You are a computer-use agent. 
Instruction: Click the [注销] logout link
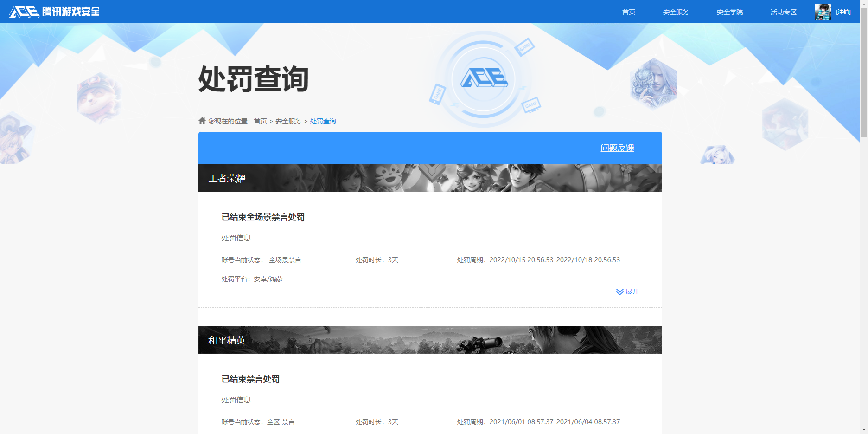843,12
